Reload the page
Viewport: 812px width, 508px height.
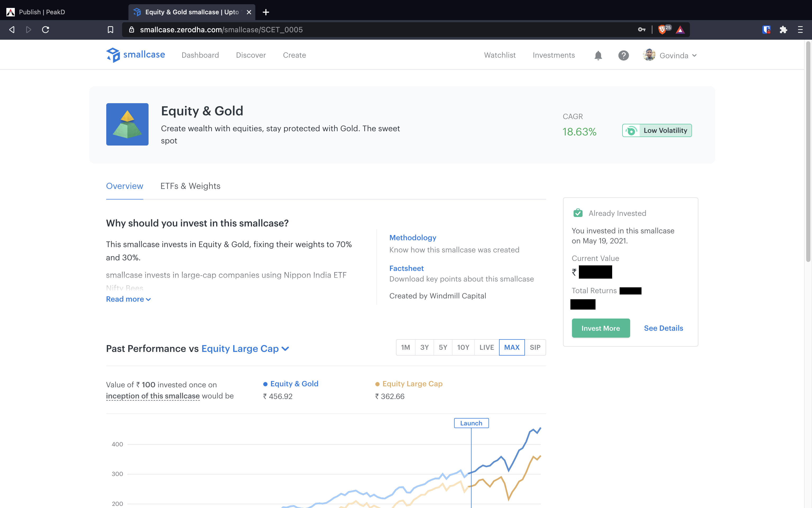tap(46, 30)
